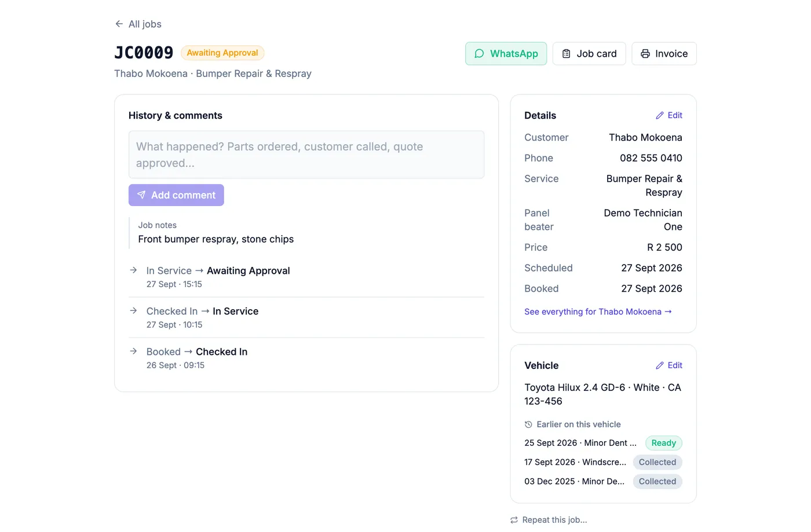Click the Ready status badge
811x532 pixels.
pos(664,443)
